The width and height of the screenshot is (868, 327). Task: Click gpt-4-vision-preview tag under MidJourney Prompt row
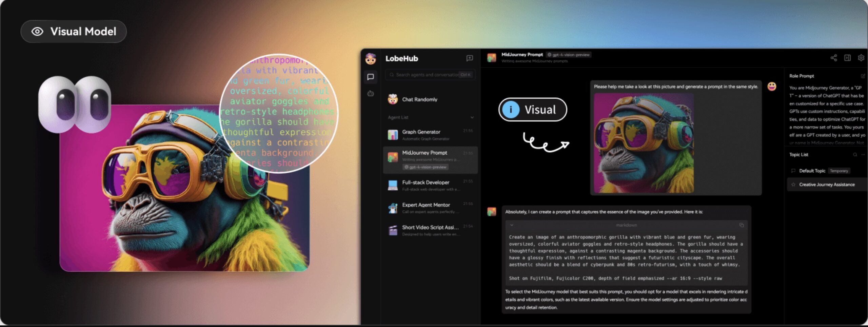[x=425, y=167]
